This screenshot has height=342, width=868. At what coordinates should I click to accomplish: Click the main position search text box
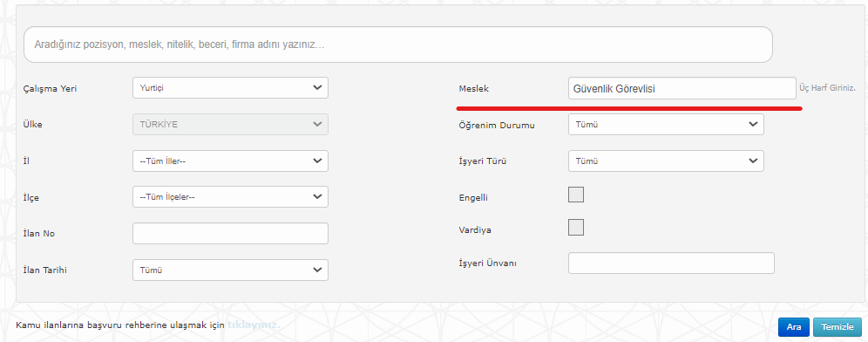(x=398, y=44)
